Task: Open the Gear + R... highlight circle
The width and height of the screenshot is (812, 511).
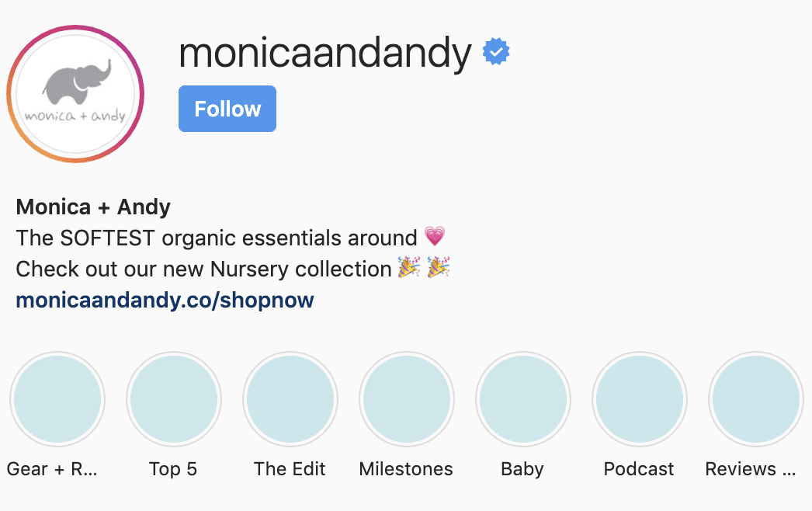Action: pos(57,399)
